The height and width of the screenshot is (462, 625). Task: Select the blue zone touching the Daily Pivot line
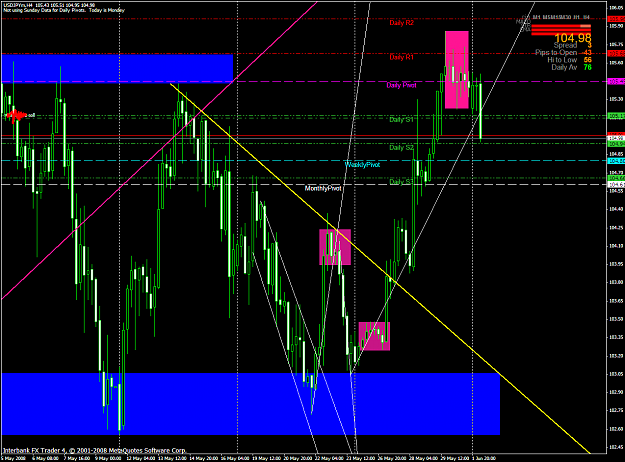pyautogui.click(x=117, y=69)
